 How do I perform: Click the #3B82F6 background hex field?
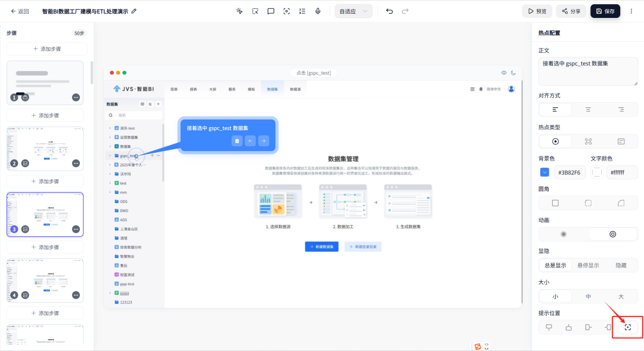click(x=569, y=172)
